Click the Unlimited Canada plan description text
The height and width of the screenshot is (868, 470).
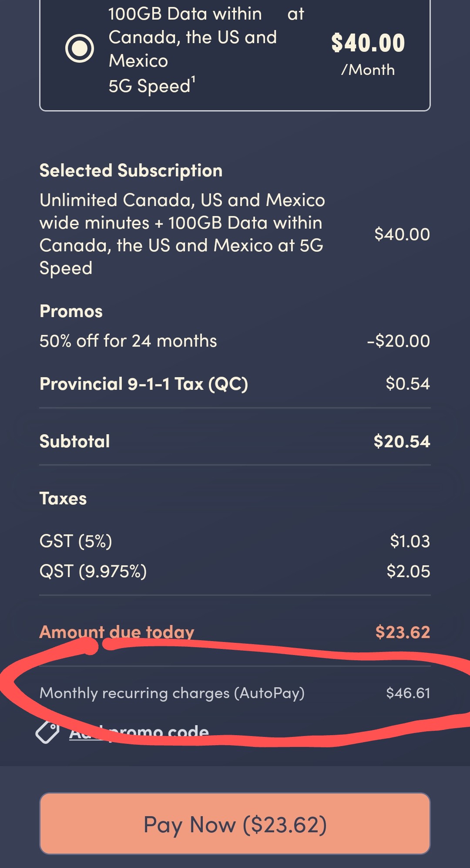pyautogui.click(x=181, y=234)
